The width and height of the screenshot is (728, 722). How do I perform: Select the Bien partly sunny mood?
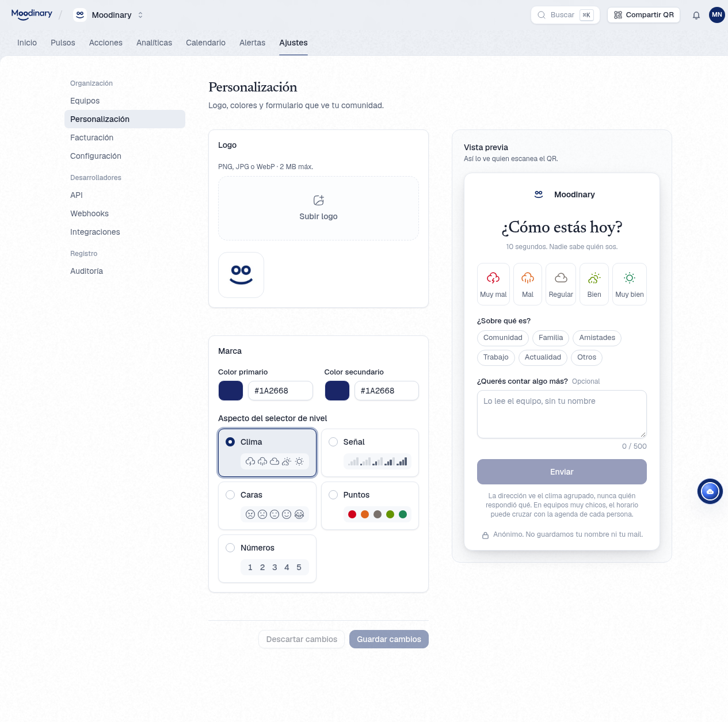(594, 284)
